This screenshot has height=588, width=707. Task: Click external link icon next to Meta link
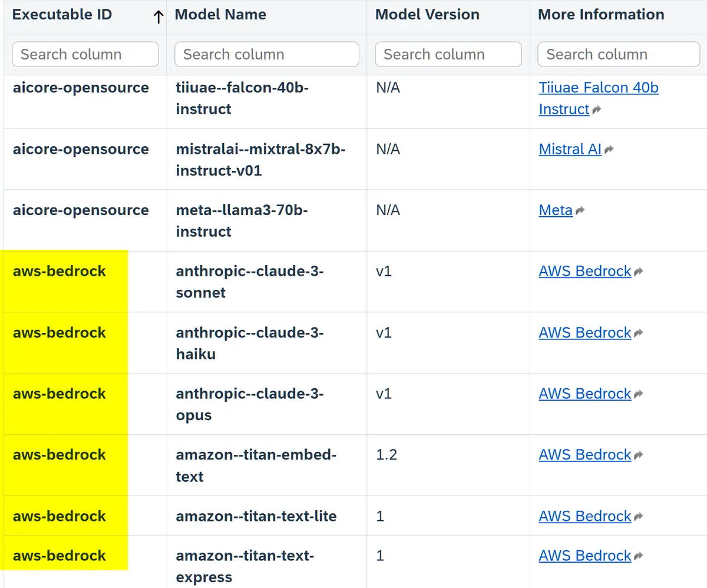[580, 211]
